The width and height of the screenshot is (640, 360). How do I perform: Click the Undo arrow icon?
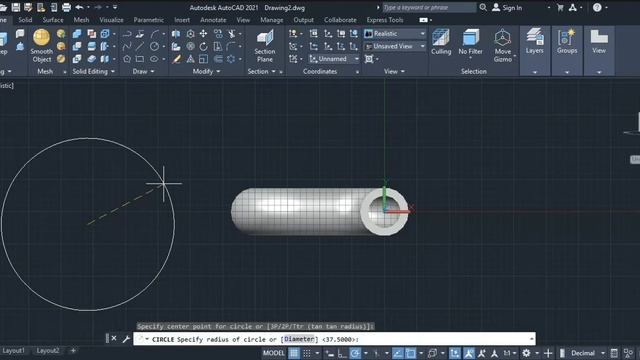(79, 7)
